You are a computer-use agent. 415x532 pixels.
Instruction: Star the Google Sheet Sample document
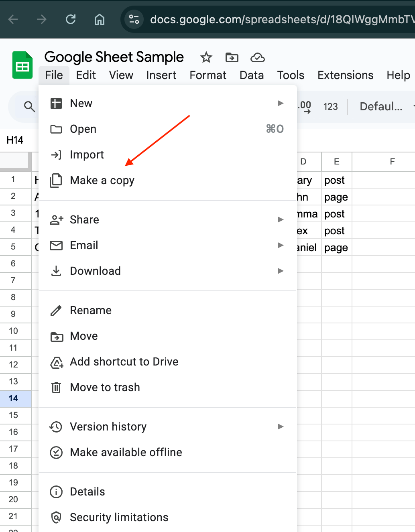[x=206, y=57]
